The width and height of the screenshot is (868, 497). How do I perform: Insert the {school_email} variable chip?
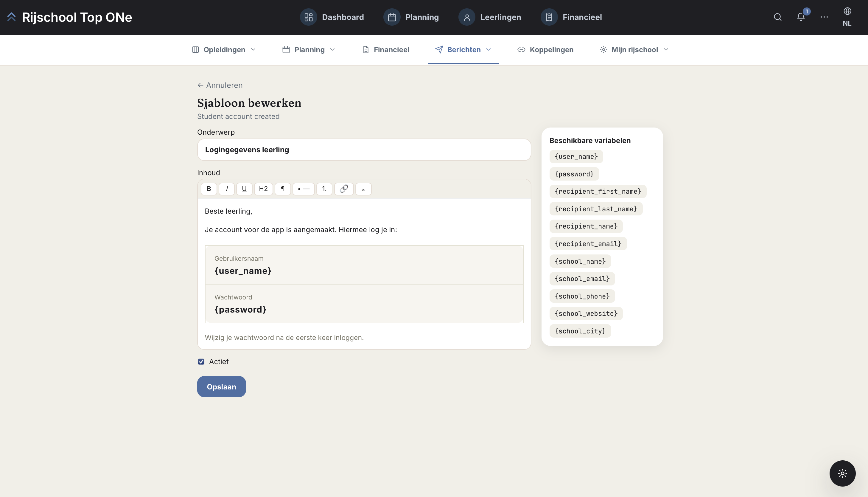pyautogui.click(x=582, y=279)
